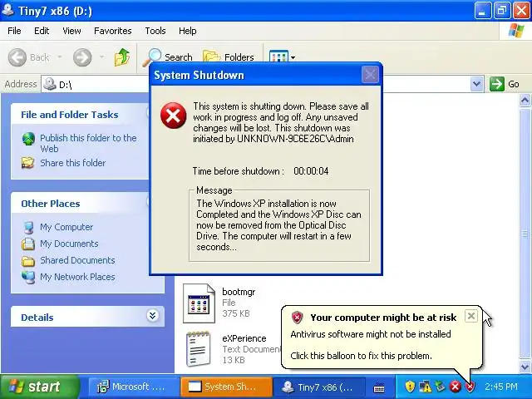
Task: Click the Windows flag logo in menu bar
Action: [x=516, y=31]
